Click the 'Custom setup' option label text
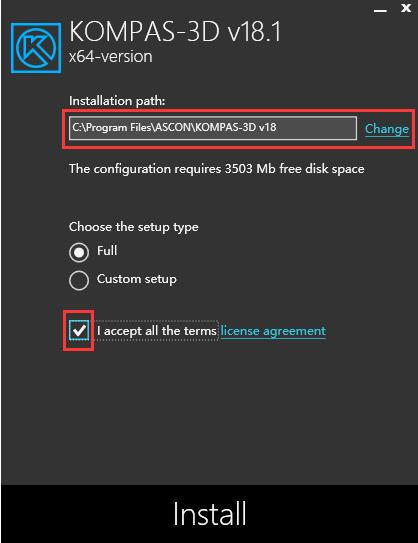This screenshot has height=543, width=418. click(x=137, y=279)
